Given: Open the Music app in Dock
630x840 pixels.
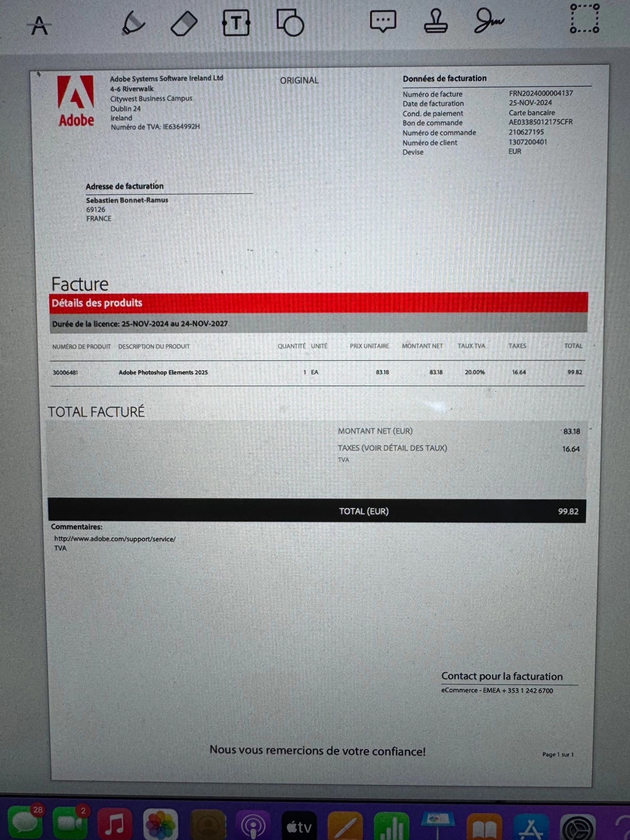Looking at the screenshot, I should click(x=115, y=824).
